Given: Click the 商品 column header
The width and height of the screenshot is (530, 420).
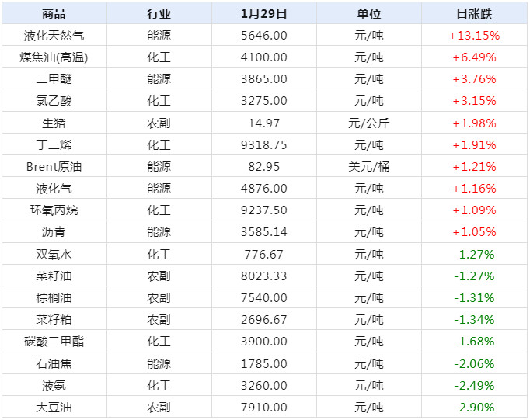Looking at the screenshot, I should tap(54, 13).
